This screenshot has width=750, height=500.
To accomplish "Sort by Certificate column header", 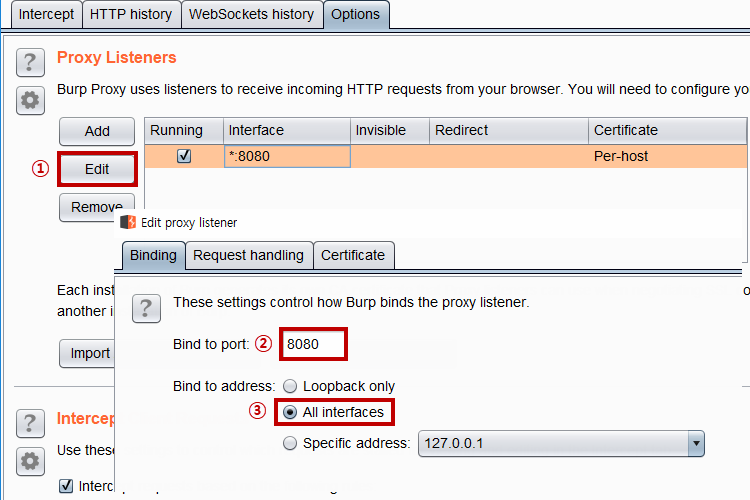I will pos(667,131).
